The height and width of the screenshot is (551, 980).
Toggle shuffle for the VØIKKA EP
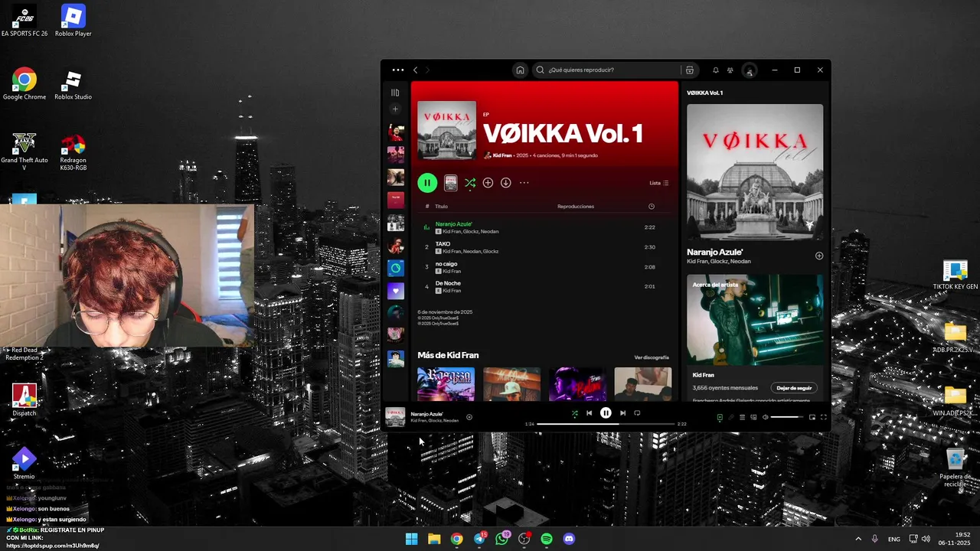pyautogui.click(x=470, y=183)
